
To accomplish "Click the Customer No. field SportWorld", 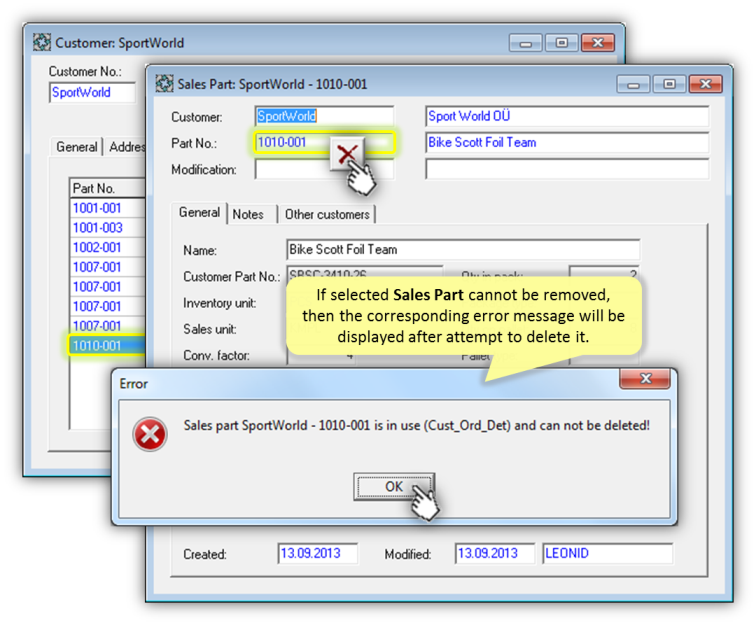I will click(92, 93).
